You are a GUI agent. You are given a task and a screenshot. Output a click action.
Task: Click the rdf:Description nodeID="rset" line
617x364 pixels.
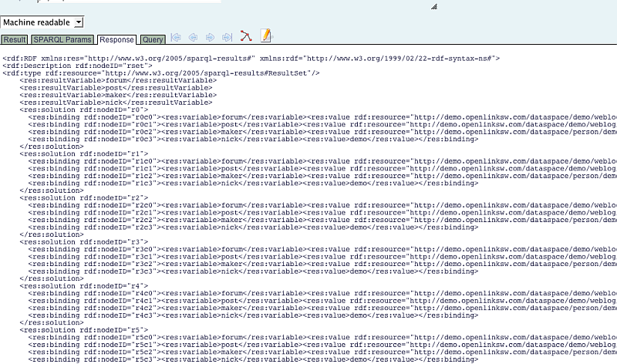click(x=77, y=66)
